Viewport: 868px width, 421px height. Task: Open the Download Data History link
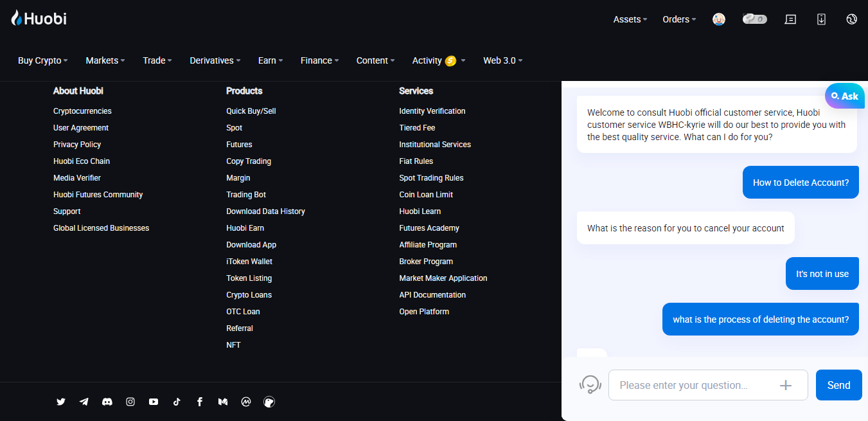click(x=266, y=211)
